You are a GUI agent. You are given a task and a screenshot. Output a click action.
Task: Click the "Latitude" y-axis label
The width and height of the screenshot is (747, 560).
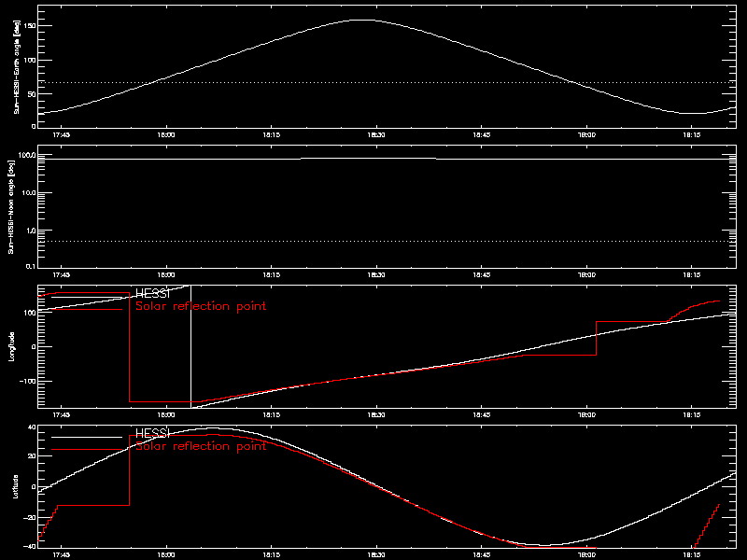pyautogui.click(x=16, y=486)
